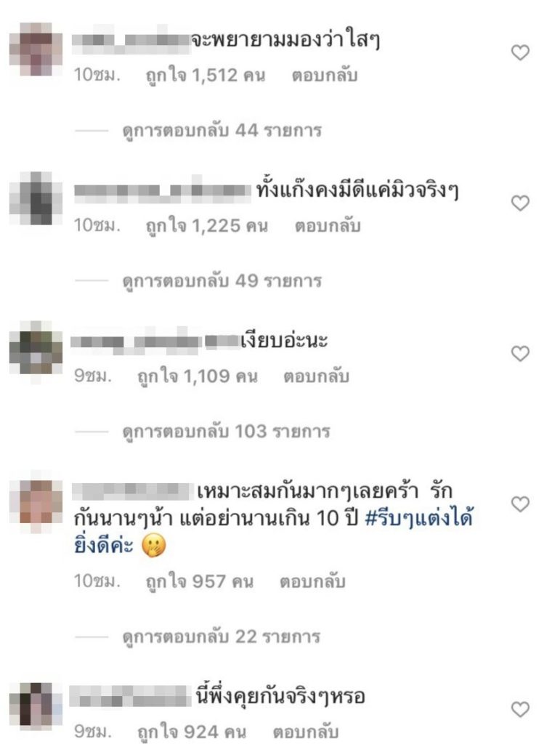Viewport: 560px width, 744px height.
Task: Reply to the comment with 1,225 likes
Action: [x=328, y=226]
